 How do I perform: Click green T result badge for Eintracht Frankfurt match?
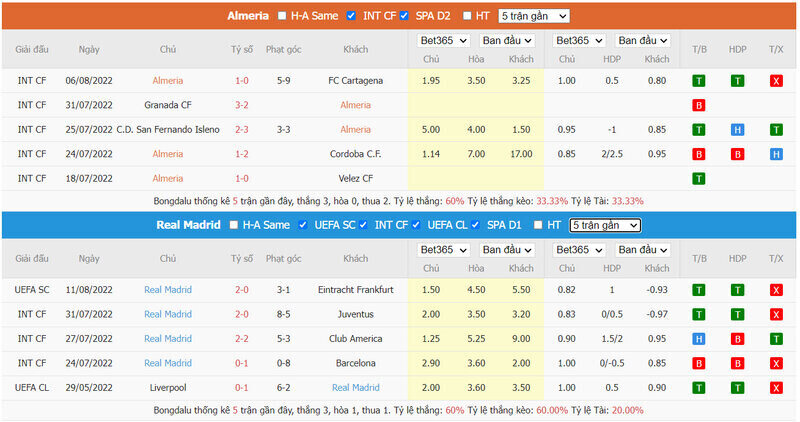coord(698,290)
